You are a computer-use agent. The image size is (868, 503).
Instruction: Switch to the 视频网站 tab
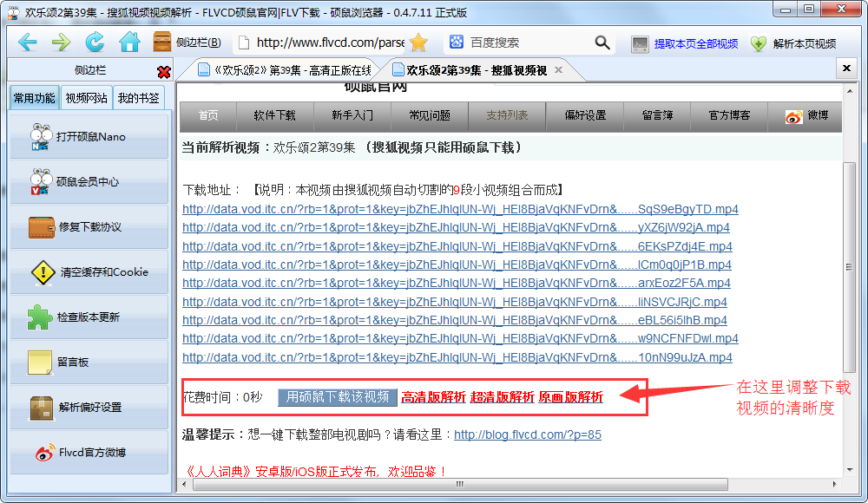click(86, 99)
